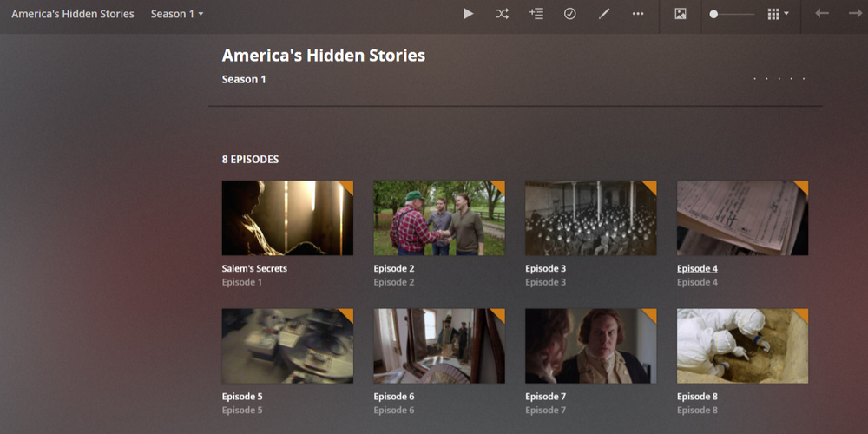Click the unwatched orange corner on Salem's Secrets
Image resolution: width=868 pixels, height=434 pixels.
348,186
